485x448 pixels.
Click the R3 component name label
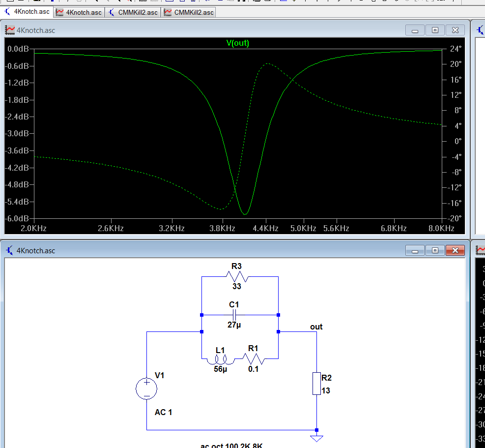coord(236,266)
